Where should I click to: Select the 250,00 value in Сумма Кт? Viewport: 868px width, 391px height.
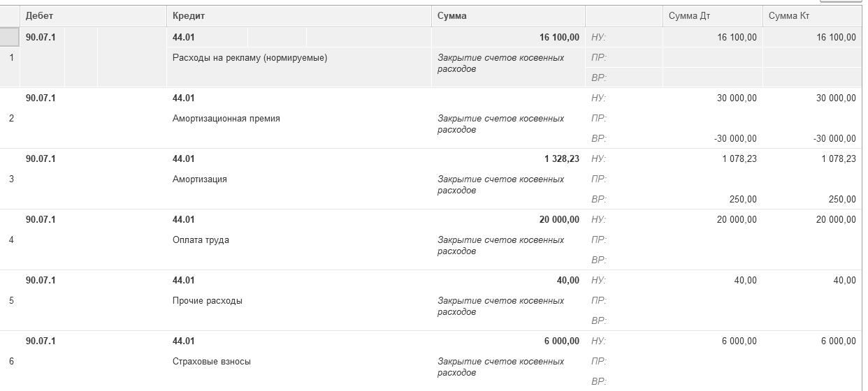[841, 200]
